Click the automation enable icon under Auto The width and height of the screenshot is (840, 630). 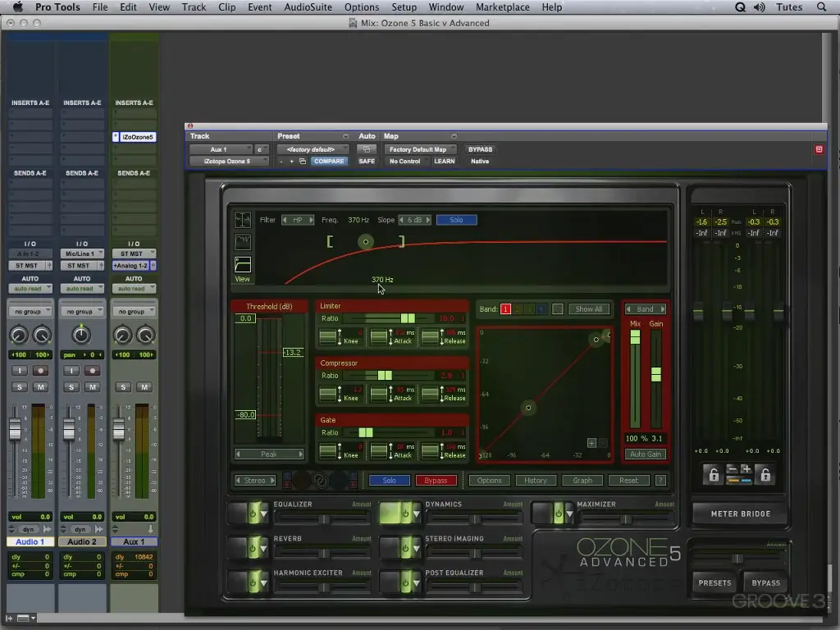tap(367, 149)
